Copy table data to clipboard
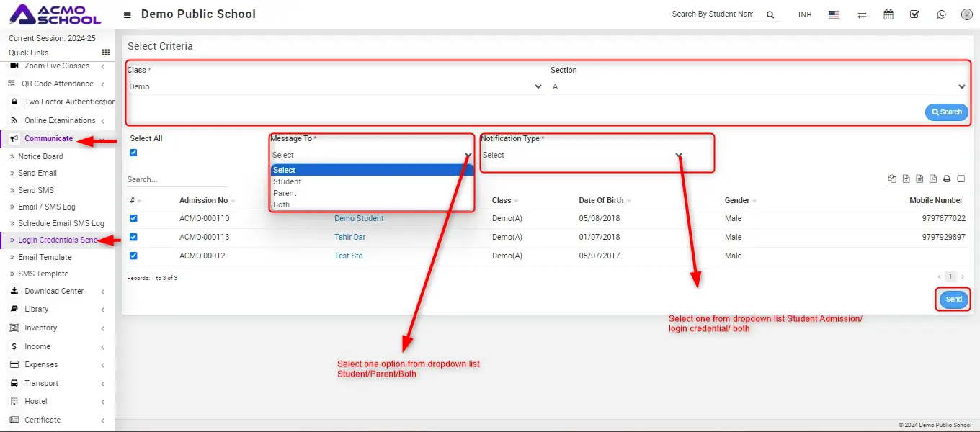Image resolution: width=980 pixels, height=432 pixels. coord(892,179)
